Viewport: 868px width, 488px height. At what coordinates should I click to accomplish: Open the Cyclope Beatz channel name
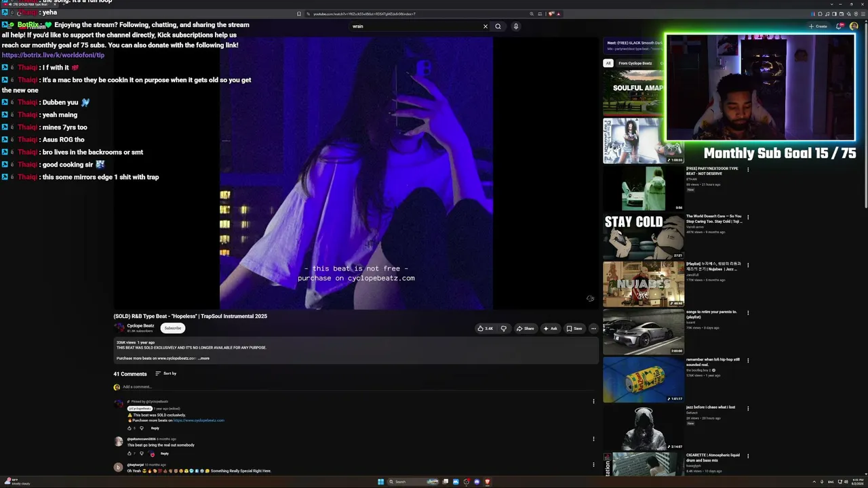point(140,325)
